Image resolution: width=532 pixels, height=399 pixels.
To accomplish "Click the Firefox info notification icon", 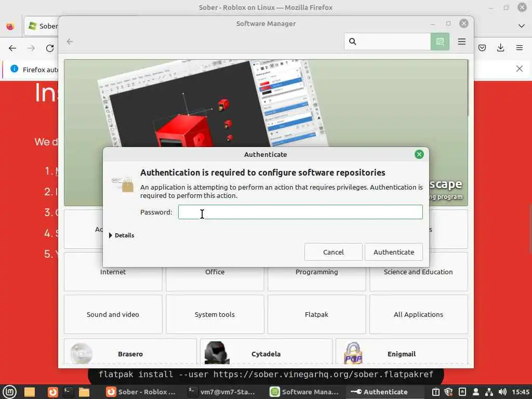I will click(14, 69).
